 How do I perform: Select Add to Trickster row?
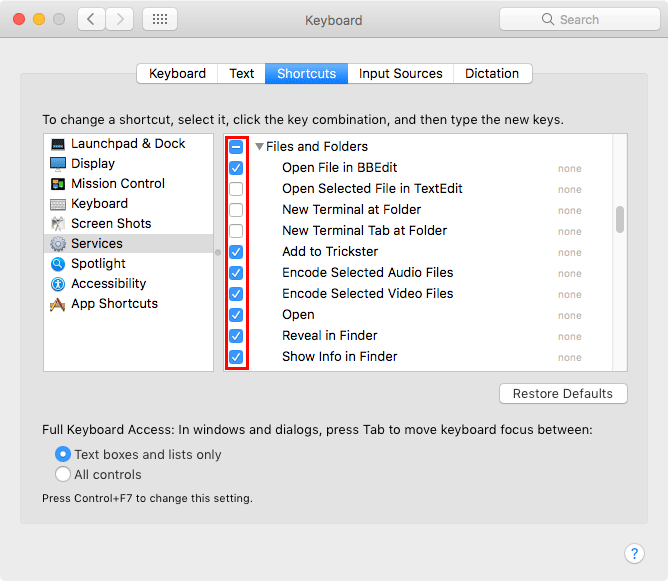coord(418,252)
